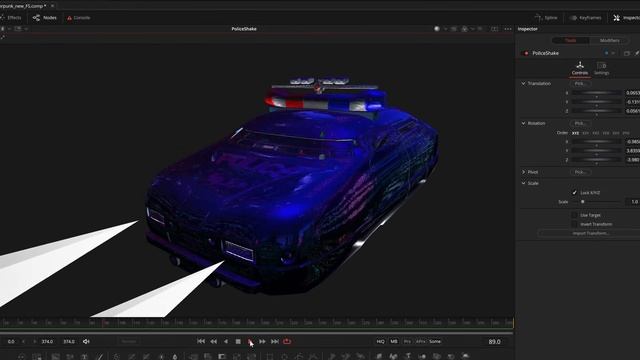Collapse the Translation section
Viewport: 640px width, 360px height.
pos(524,83)
